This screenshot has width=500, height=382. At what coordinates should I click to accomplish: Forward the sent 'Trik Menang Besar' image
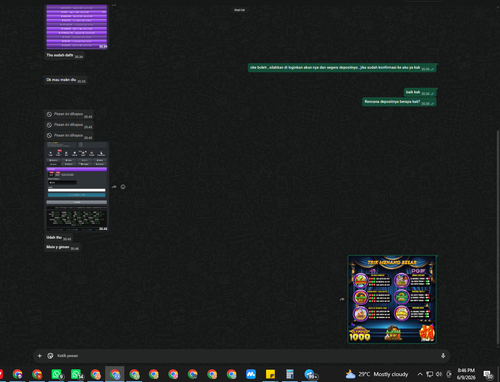click(x=342, y=299)
